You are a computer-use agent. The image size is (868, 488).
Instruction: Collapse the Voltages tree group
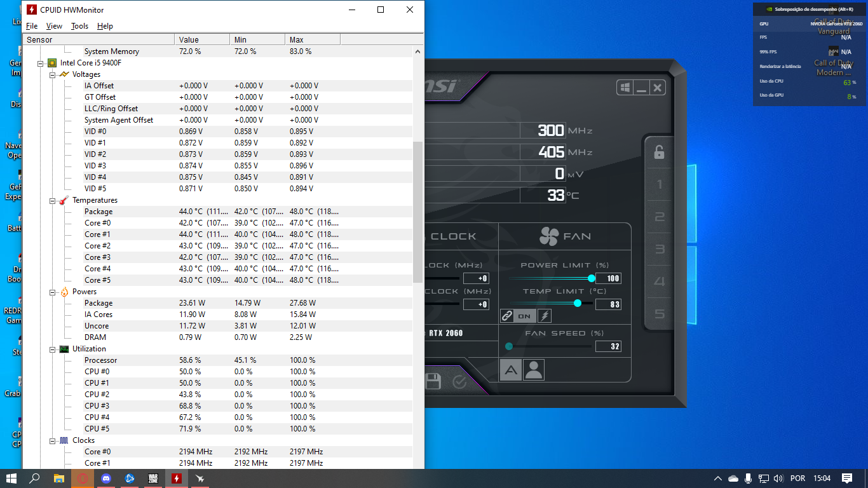53,74
